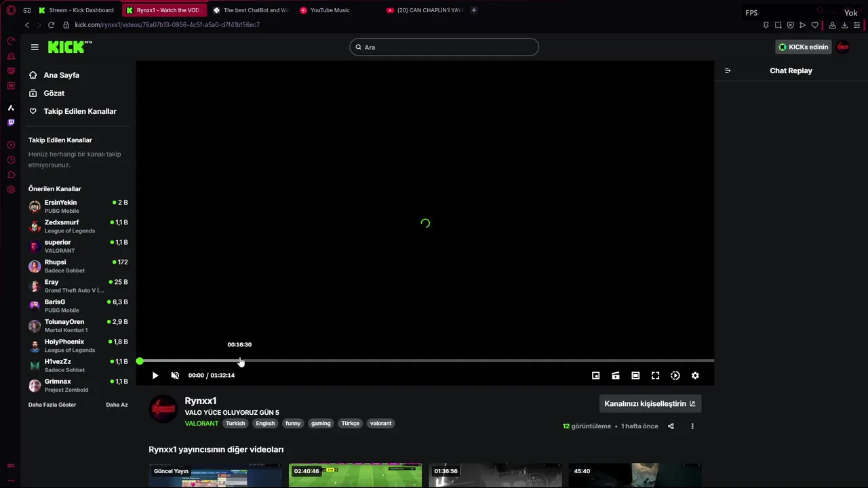Toggle theater mode
The width and height of the screenshot is (868, 488).
tap(635, 375)
